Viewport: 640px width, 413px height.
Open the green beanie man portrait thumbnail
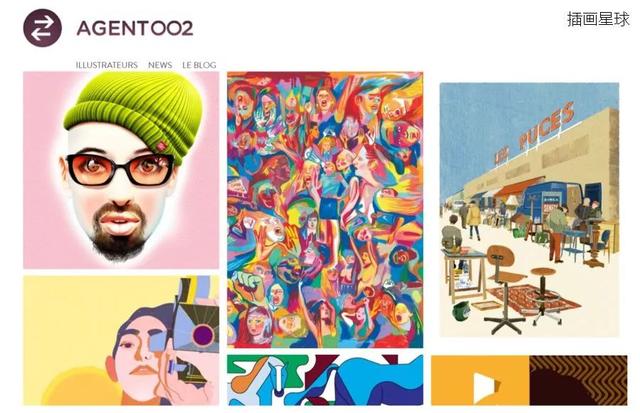pyautogui.click(x=121, y=170)
